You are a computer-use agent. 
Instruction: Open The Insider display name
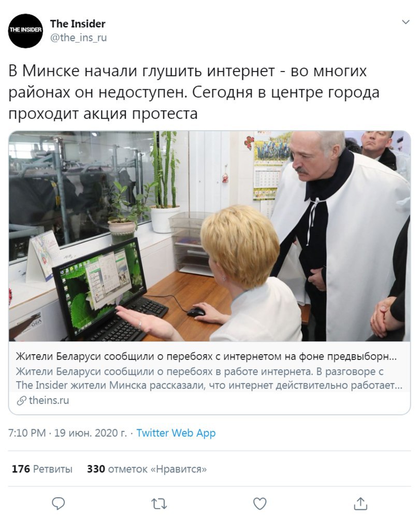[x=78, y=24]
